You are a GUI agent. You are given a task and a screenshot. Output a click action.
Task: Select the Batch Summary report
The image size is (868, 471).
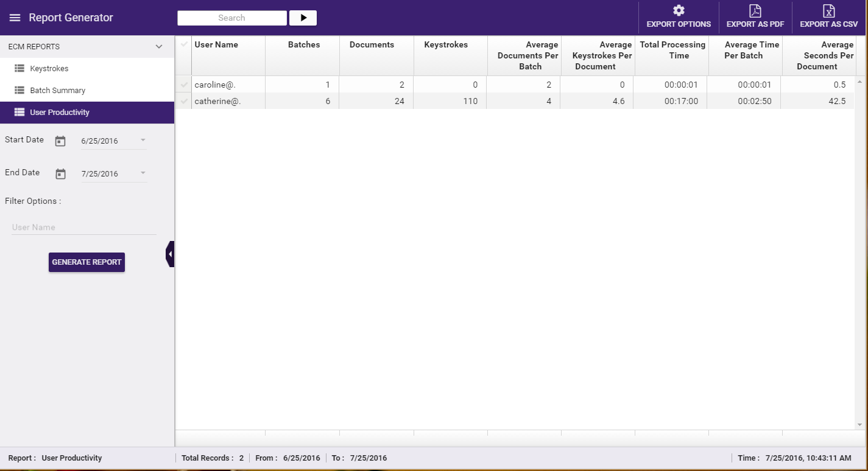pos(57,91)
